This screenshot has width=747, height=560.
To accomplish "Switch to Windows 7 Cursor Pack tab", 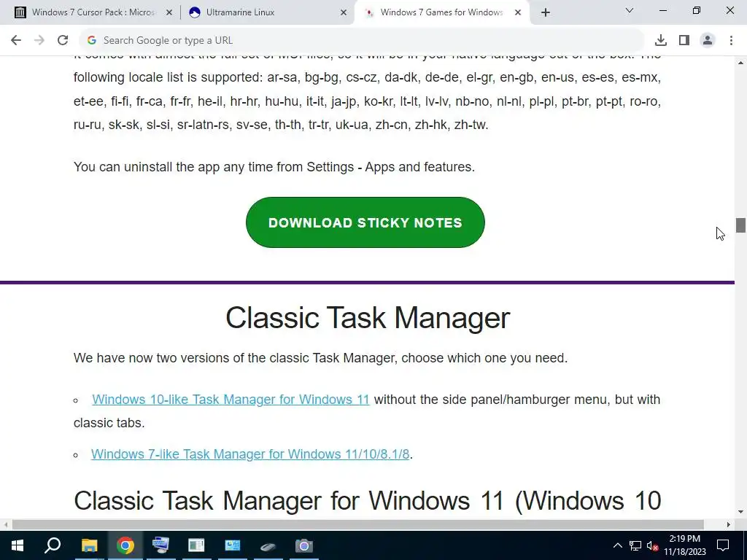I will [x=93, y=12].
